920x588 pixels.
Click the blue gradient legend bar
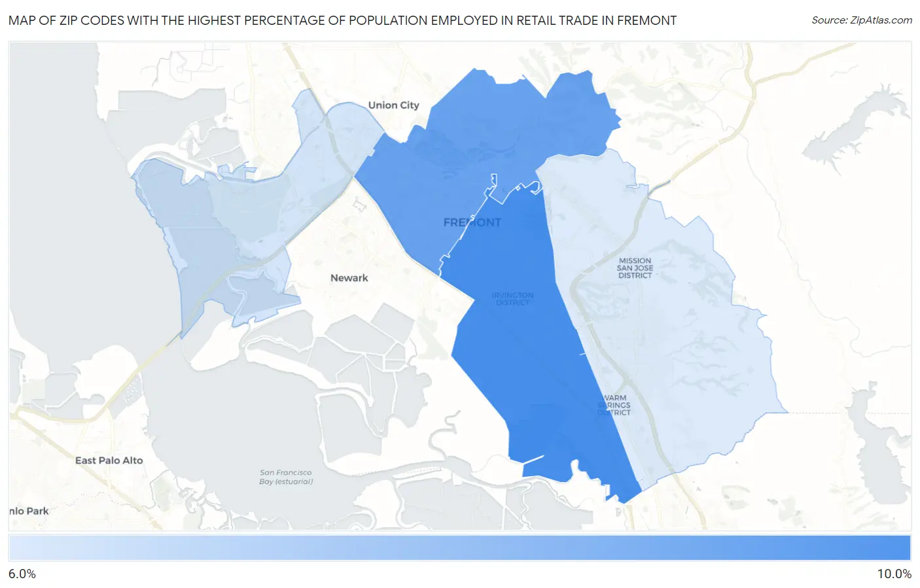click(459, 548)
